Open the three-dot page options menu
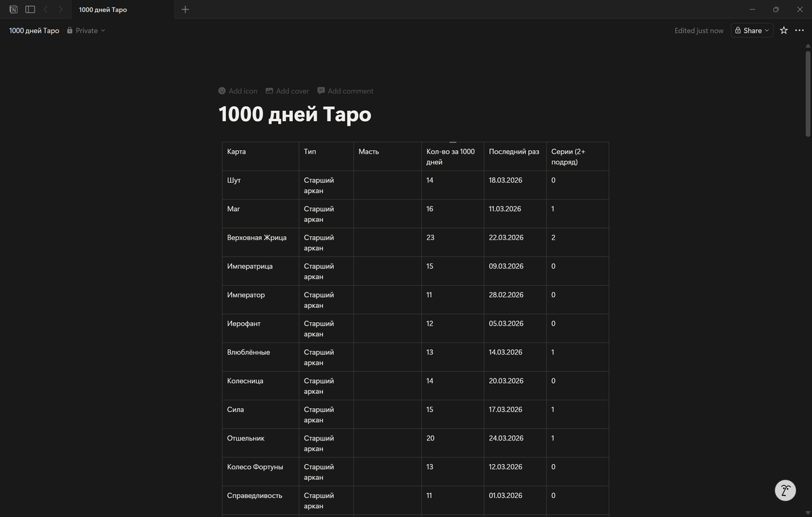Screen dimensions: 812x517 pos(800,30)
